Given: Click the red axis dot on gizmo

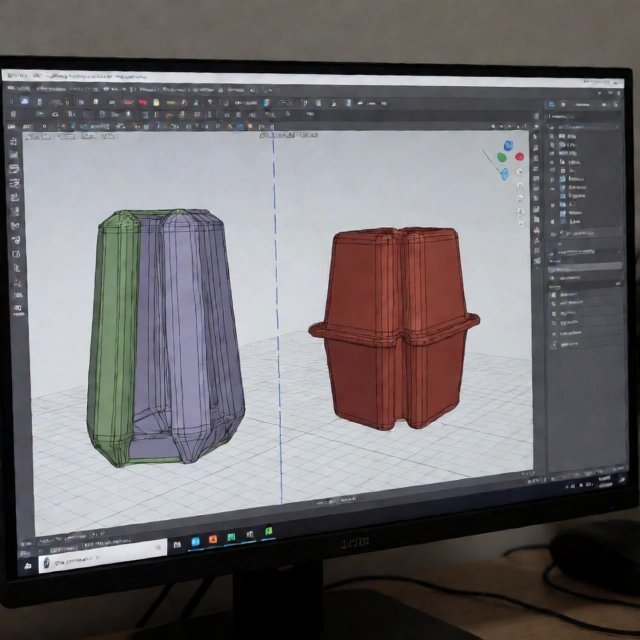Looking at the screenshot, I should coord(519,157).
